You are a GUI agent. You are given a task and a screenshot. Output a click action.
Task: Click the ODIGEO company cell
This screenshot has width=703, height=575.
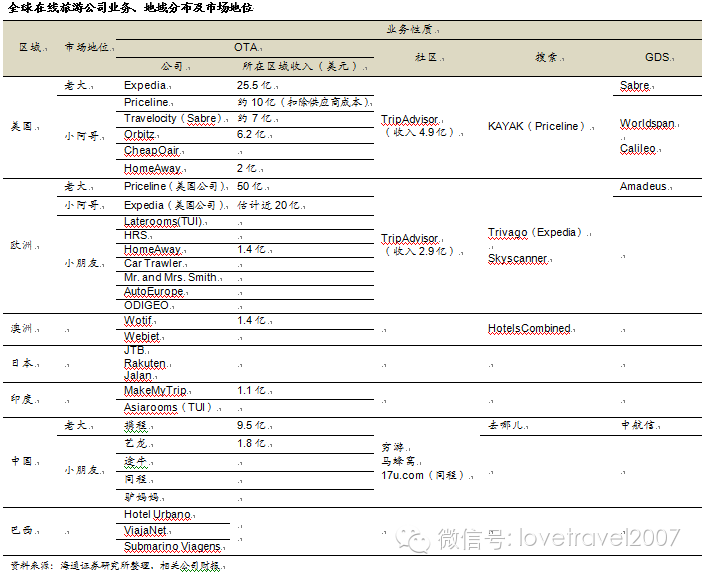[147, 305]
